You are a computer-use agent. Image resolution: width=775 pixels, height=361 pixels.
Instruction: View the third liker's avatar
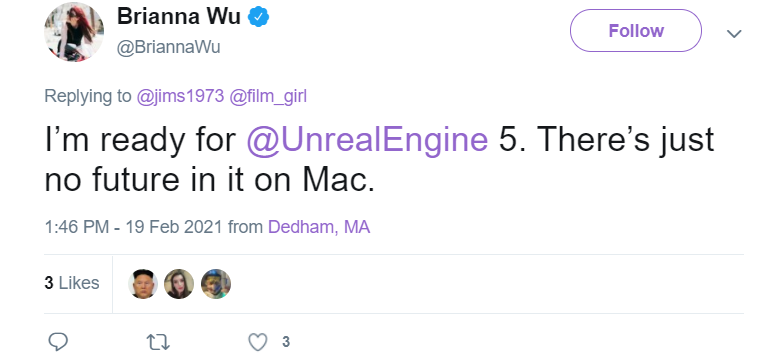(216, 284)
